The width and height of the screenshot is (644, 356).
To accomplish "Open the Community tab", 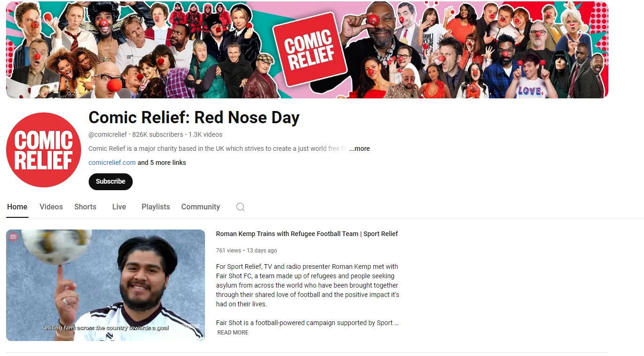I will click(x=201, y=207).
